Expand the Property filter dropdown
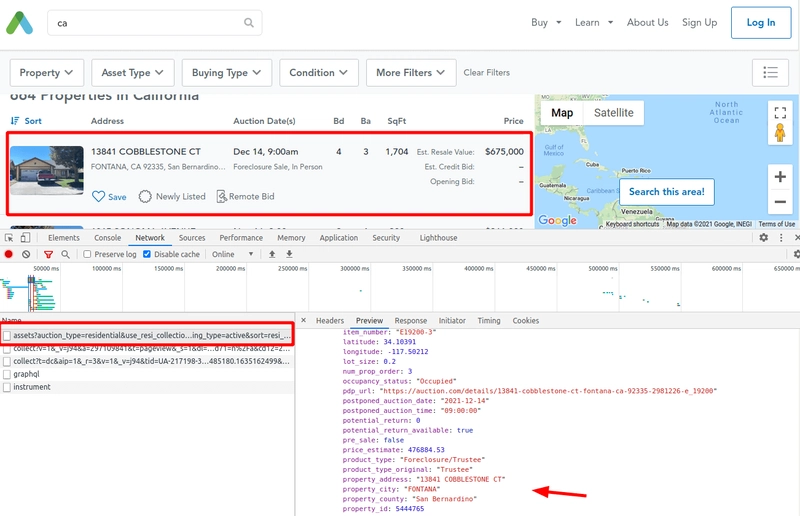The width and height of the screenshot is (800, 516). 46,72
